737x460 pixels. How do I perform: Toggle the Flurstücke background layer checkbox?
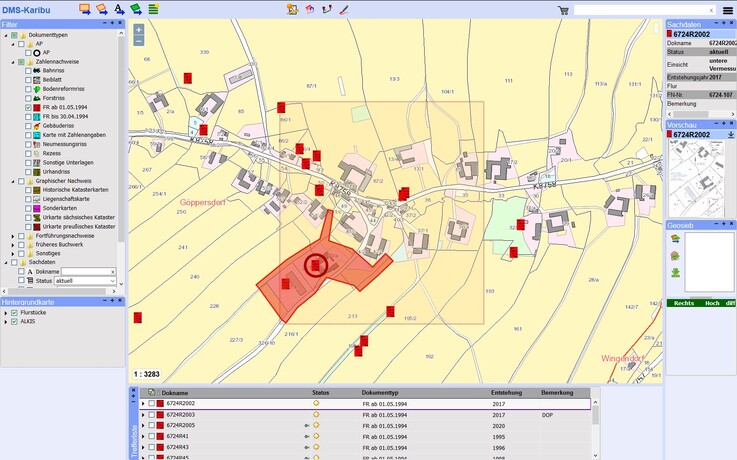pos(14,313)
